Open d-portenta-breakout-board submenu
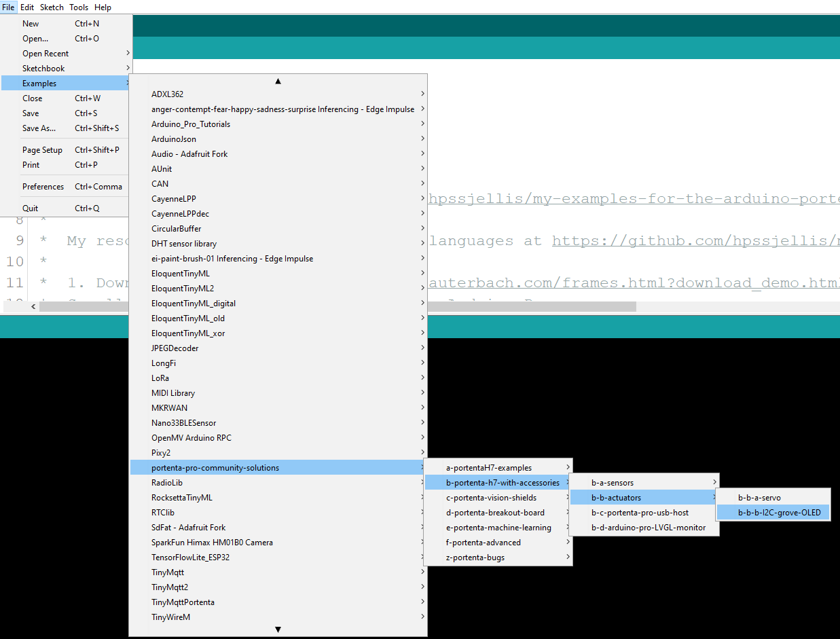 [498, 513]
